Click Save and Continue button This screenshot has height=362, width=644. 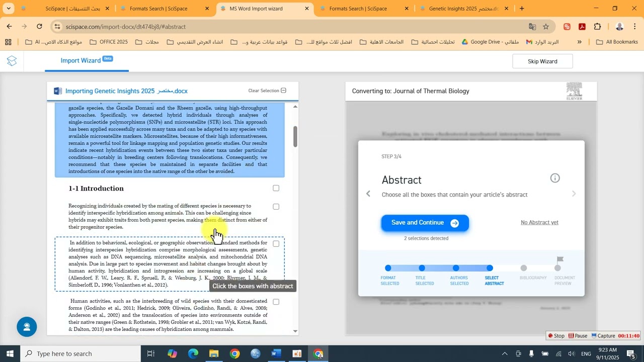425,223
